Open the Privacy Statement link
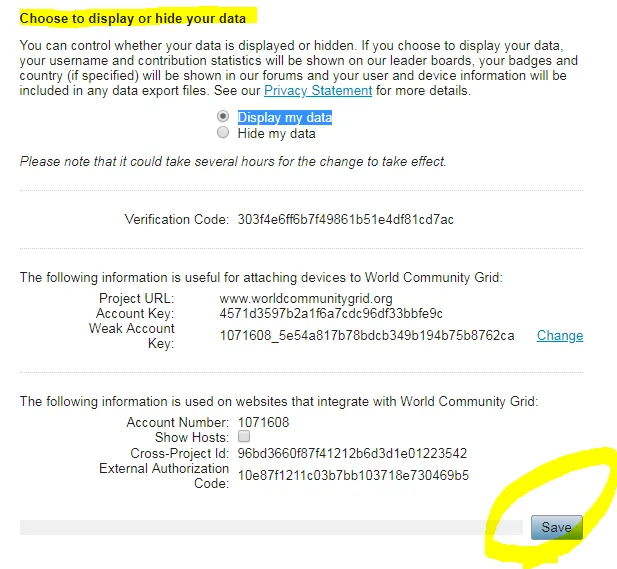The width and height of the screenshot is (617, 569). pyautogui.click(x=318, y=91)
